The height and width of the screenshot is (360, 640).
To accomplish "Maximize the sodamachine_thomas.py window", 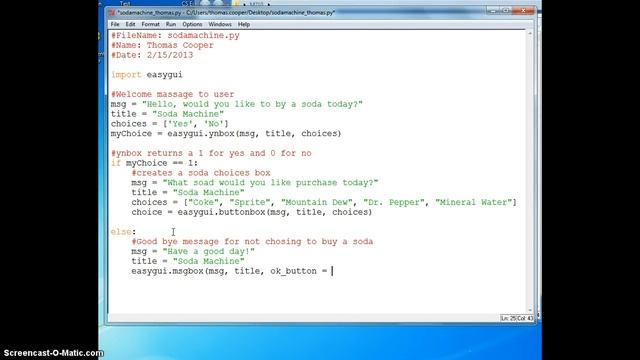I will (x=506, y=11).
